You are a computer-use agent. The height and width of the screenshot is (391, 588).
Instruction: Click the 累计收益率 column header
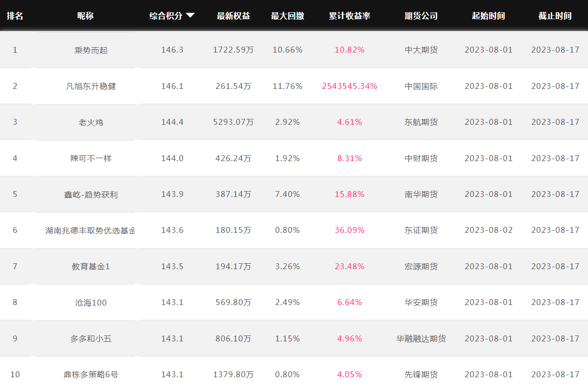pyautogui.click(x=349, y=16)
